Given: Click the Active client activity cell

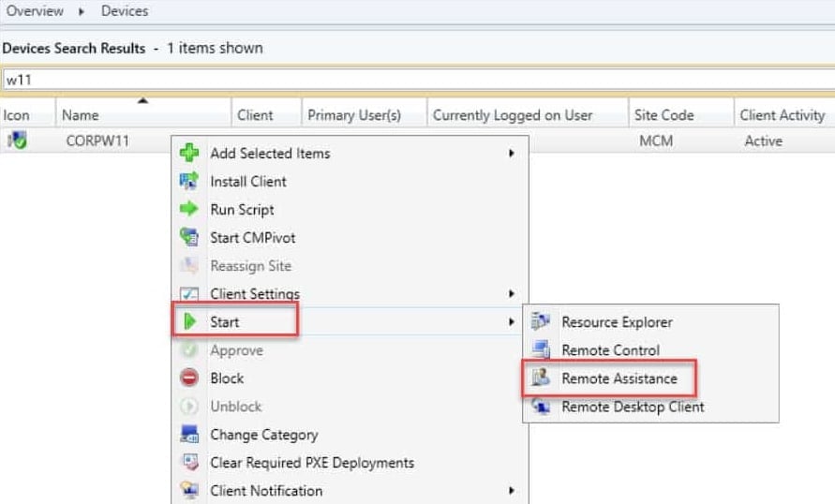Looking at the screenshot, I should click(763, 141).
